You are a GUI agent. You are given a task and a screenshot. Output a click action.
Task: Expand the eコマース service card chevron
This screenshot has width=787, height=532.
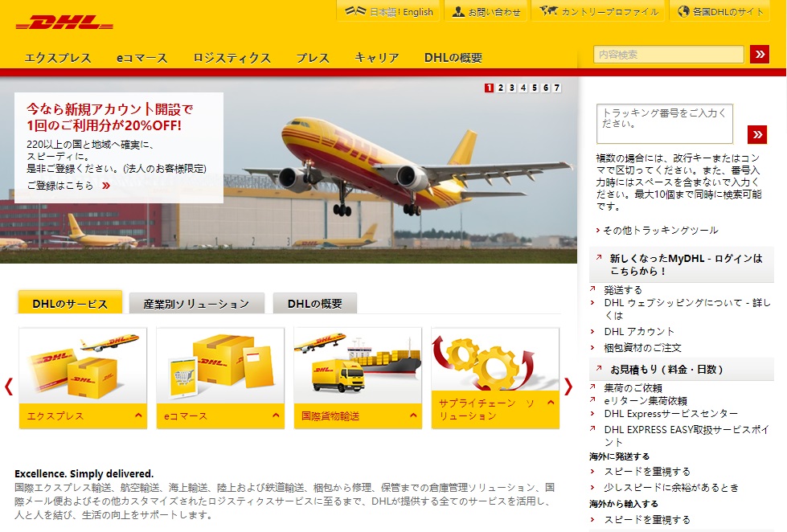276,415
